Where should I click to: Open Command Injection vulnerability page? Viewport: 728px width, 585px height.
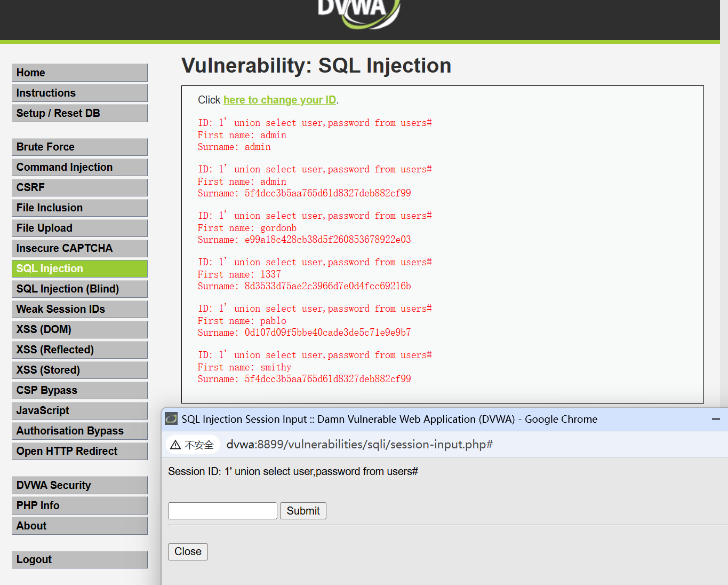click(x=79, y=167)
